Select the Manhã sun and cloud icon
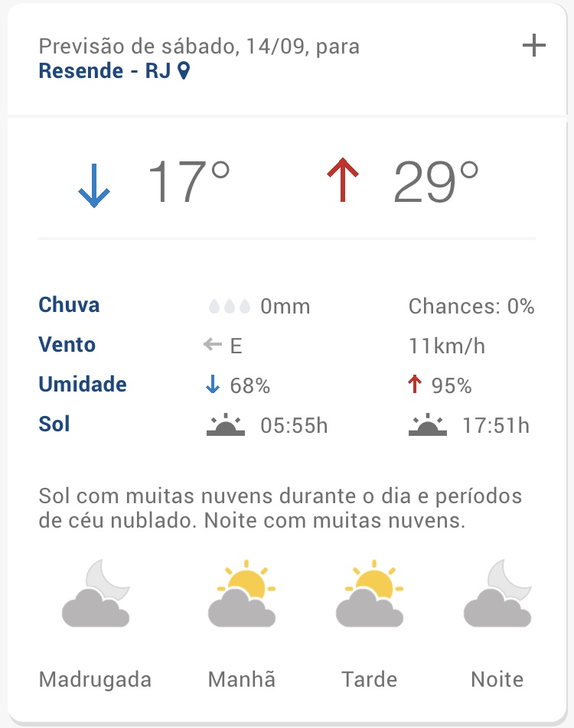 click(x=241, y=594)
